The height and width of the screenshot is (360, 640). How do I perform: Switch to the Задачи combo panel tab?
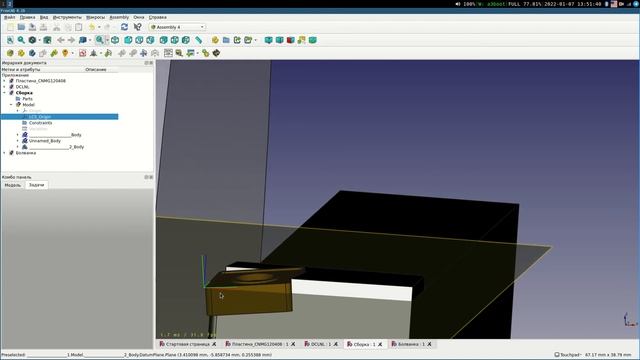pyautogui.click(x=36, y=185)
